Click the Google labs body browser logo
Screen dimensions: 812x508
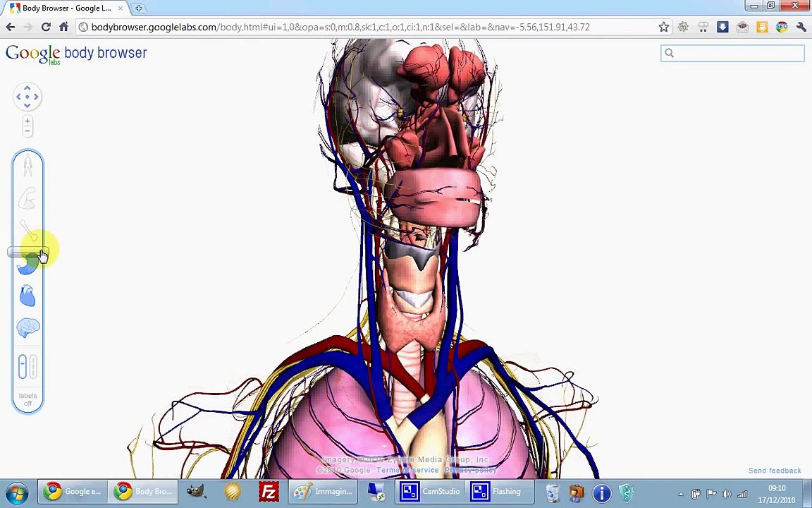[x=76, y=54]
